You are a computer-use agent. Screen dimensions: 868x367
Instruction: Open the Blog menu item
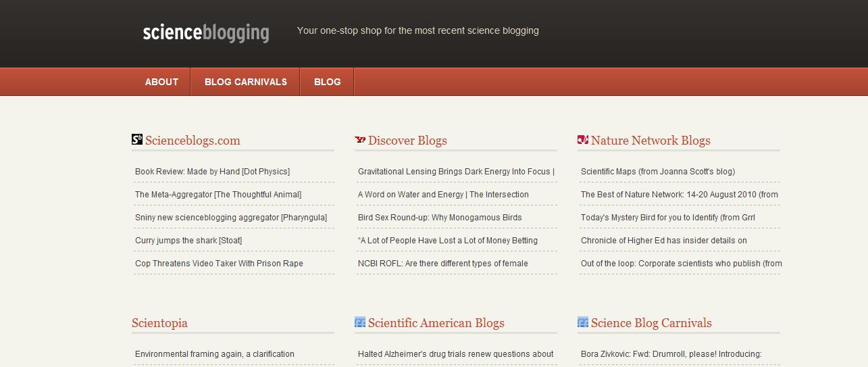point(328,82)
